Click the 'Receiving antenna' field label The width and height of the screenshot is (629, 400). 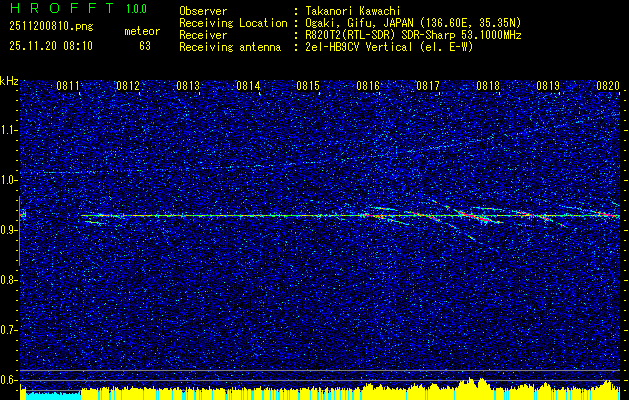[x=230, y=47]
